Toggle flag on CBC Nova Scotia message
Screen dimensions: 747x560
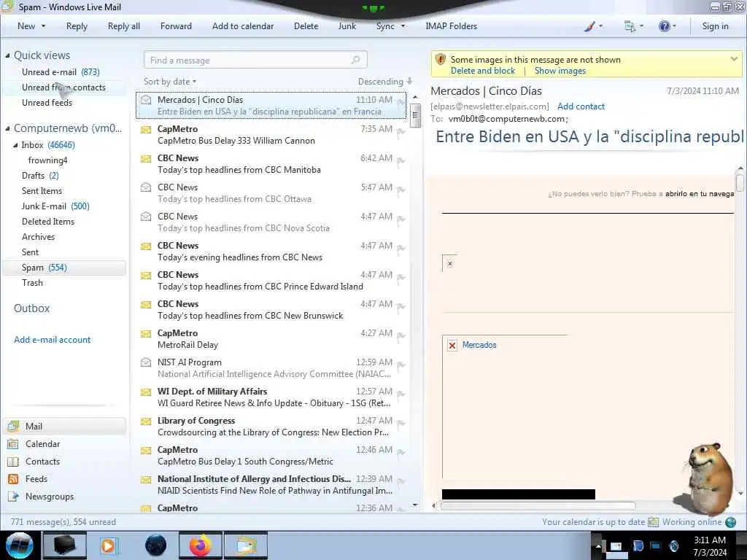[400, 219]
